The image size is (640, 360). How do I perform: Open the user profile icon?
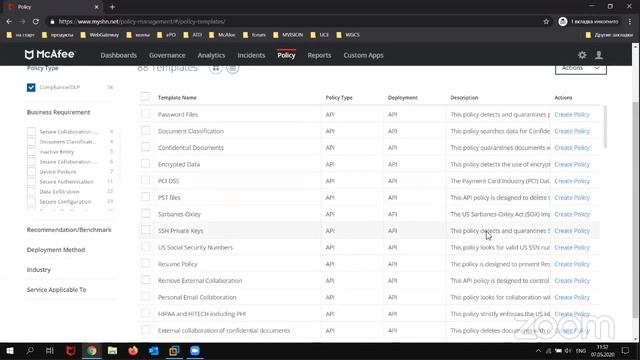[x=599, y=55]
